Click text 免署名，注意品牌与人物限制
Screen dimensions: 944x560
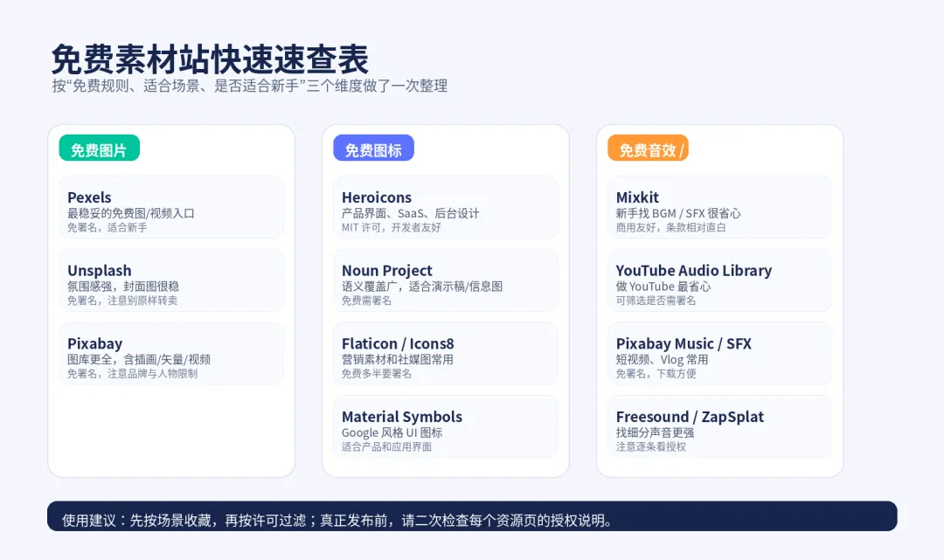tap(132, 374)
